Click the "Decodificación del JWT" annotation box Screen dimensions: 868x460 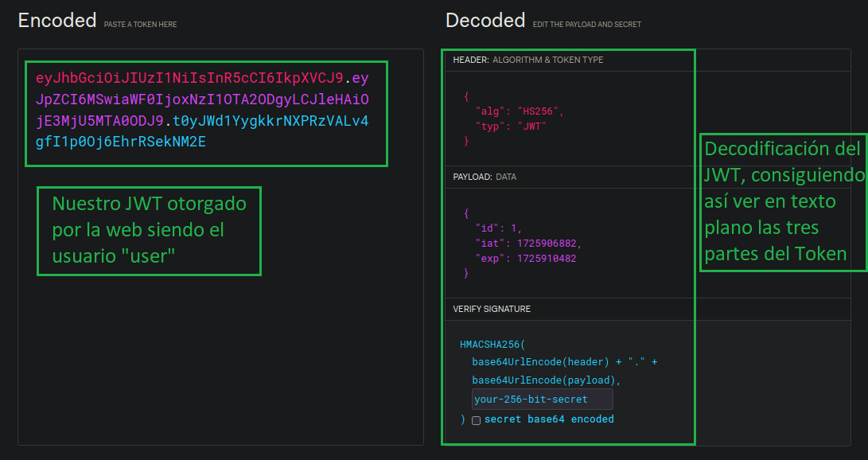click(783, 202)
